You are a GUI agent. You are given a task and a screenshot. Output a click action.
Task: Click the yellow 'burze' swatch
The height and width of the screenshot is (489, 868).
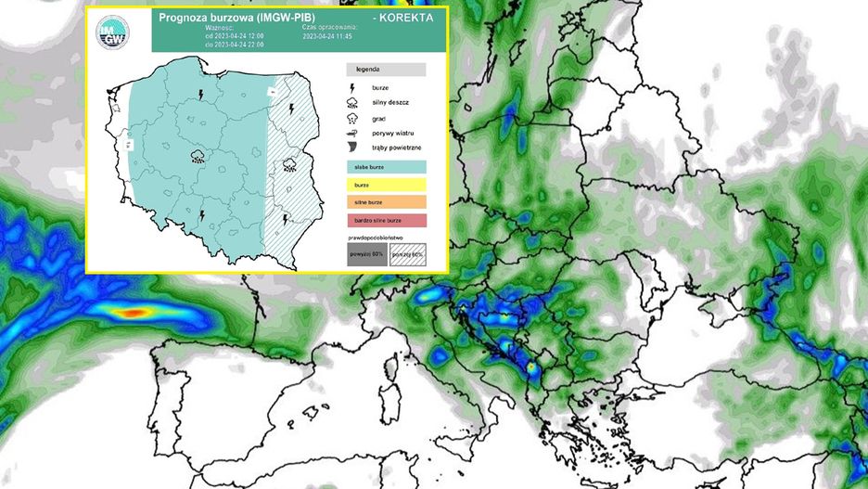[387, 185]
